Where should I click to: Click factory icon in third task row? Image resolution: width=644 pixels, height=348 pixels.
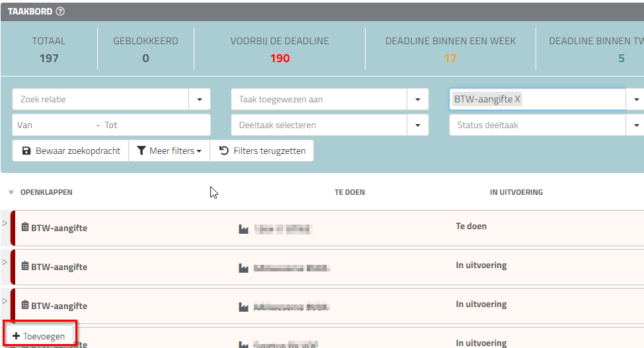point(243,307)
